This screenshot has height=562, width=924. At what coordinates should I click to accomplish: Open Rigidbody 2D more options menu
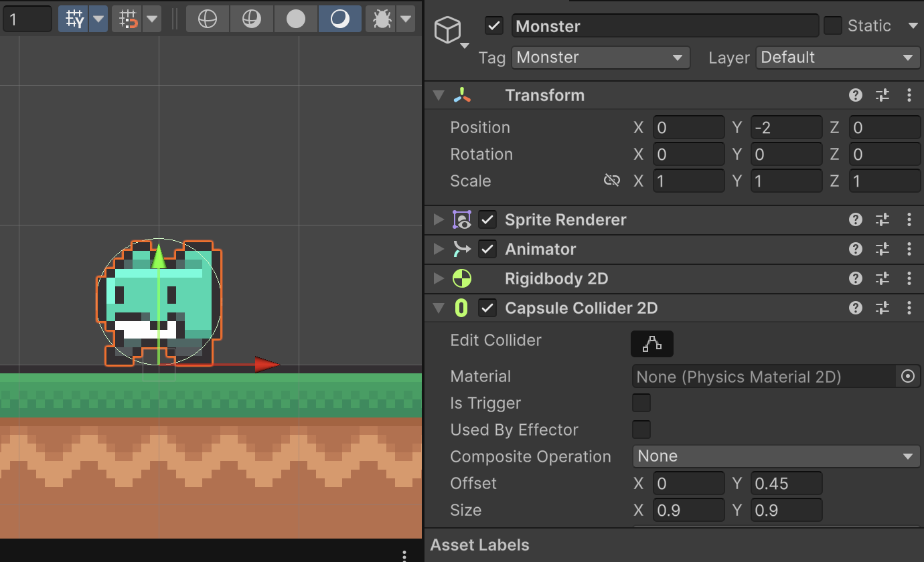tap(909, 278)
